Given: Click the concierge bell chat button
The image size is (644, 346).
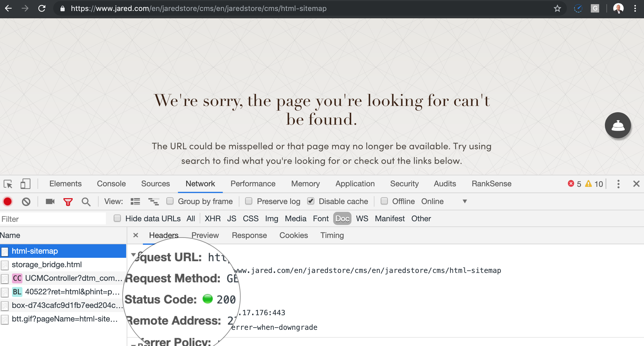Looking at the screenshot, I should [x=618, y=126].
